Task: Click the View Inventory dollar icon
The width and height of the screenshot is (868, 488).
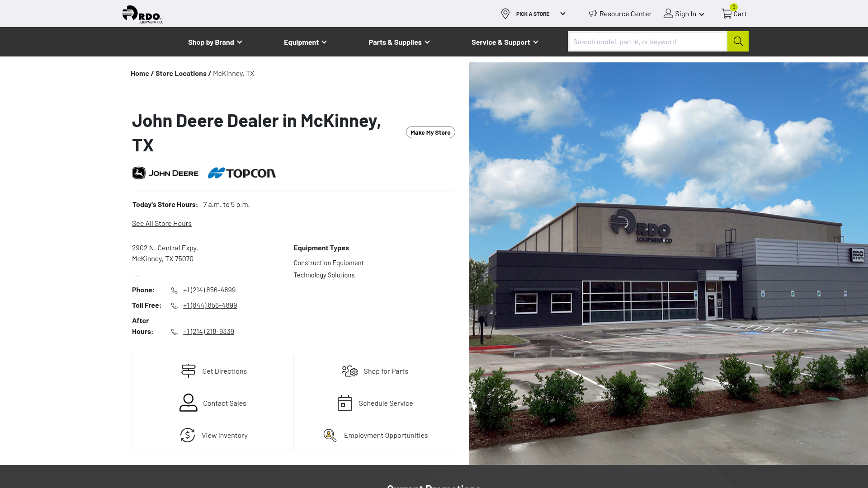Action: point(188,435)
